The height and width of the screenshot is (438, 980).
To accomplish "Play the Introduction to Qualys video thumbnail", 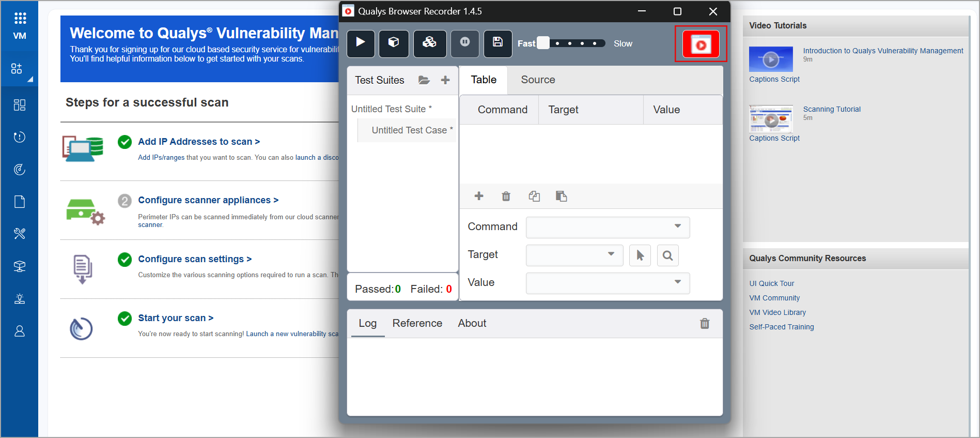I will point(771,59).
